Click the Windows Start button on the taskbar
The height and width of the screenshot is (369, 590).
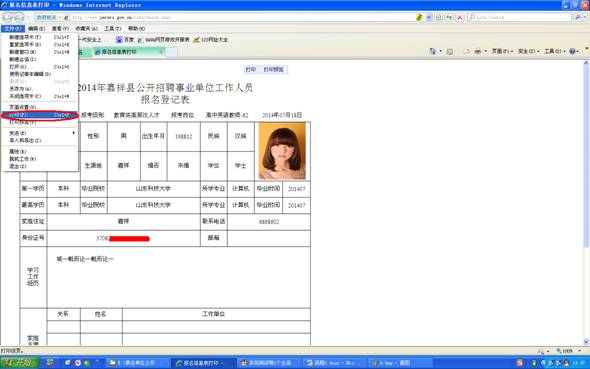pyautogui.click(x=20, y=363)
